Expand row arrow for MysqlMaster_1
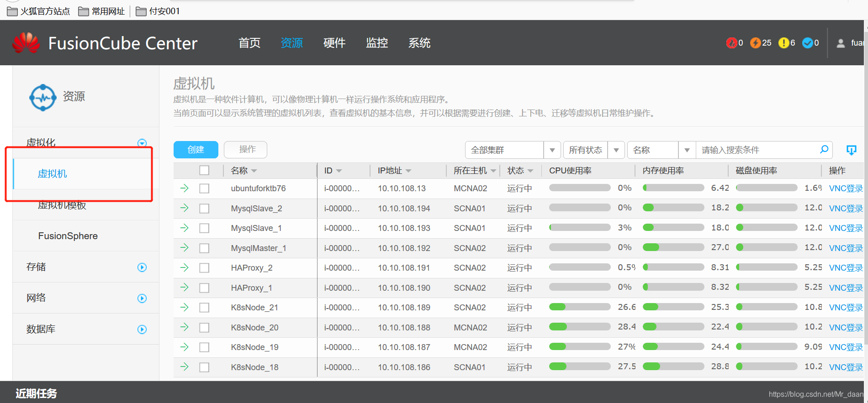 point(185,248)
